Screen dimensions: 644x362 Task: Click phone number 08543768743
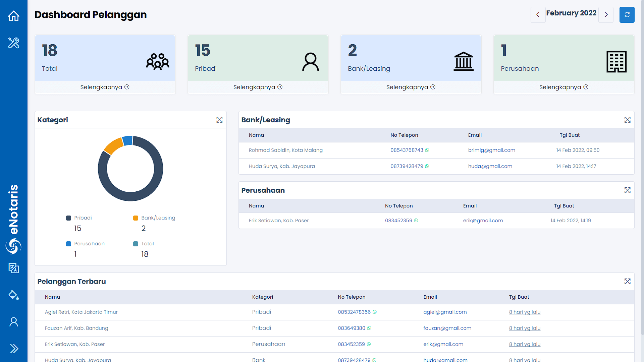click(x=407, y=150)
